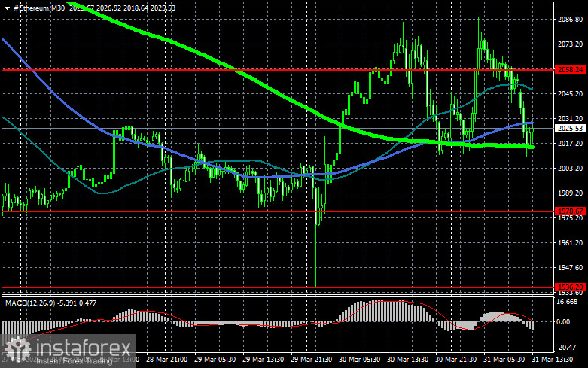Screen dimensions: 588x368
Task: Click the 28 Mar 21:00 time label
Action: (167, 360)
